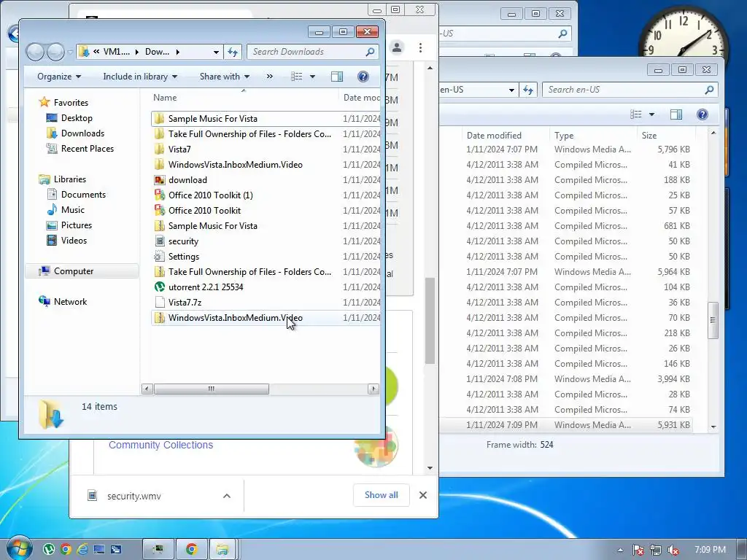Click Chrome profile avatar icon

[x=397, y=47]
